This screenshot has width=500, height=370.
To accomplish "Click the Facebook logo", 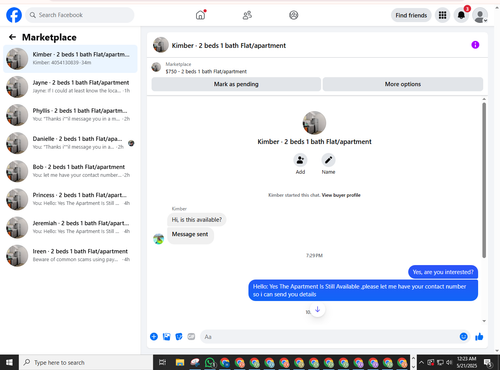I will click(14, 15).
